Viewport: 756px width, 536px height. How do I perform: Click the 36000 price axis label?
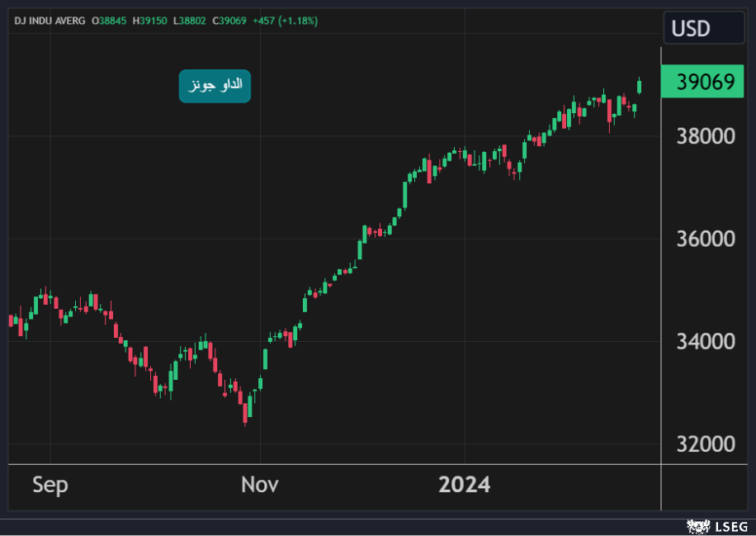point(705,240)
